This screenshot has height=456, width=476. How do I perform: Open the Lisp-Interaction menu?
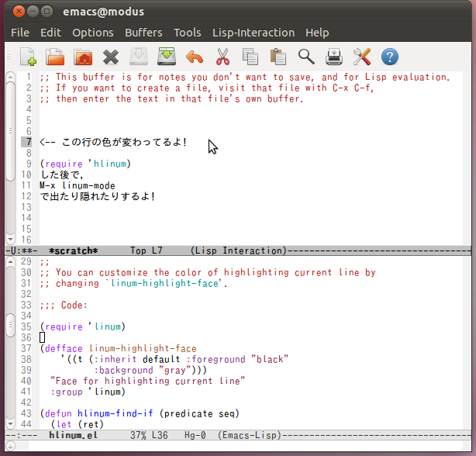tap(254, 33)
